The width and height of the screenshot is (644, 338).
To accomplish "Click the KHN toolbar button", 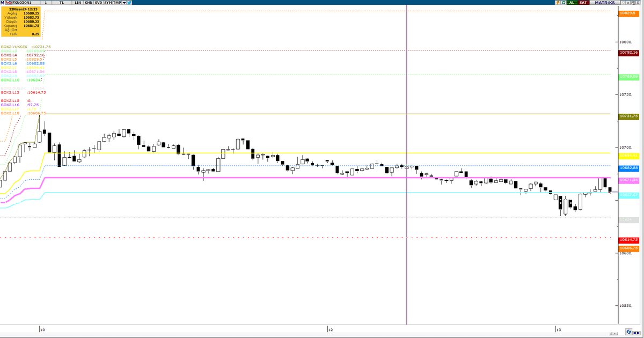I will point(89,3).
